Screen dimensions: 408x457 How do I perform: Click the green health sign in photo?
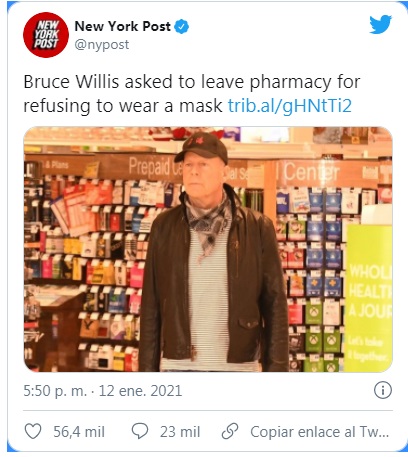pyautogui.click(x=369, y=298)
